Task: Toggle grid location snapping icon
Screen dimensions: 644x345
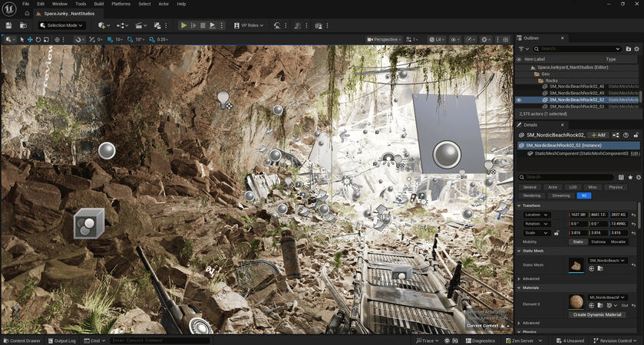Action: tap(110, 40)
